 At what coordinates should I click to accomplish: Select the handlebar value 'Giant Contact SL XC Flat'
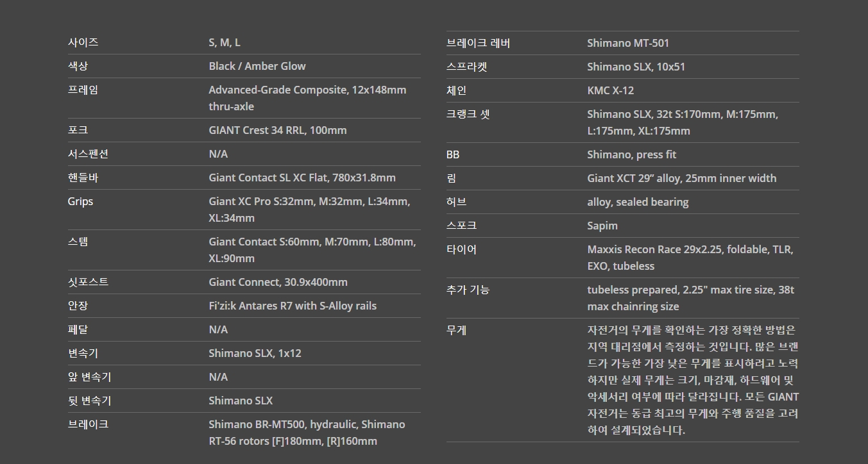pos(268,178)
